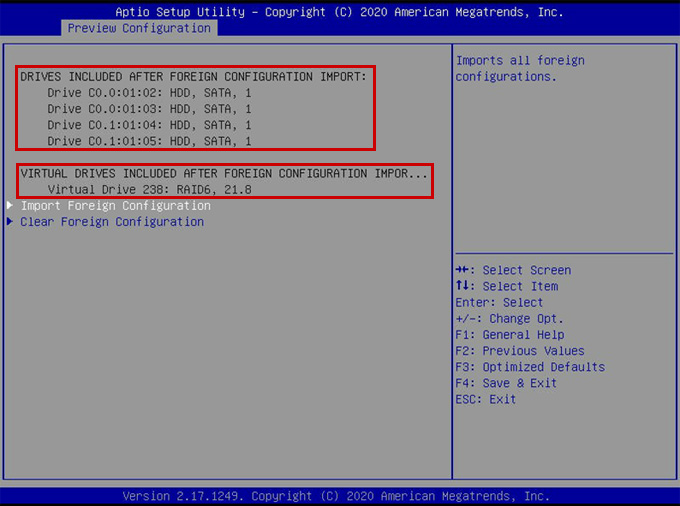Viewport: 680px width, 506px height.
Task: Click the Enter: Select hint
Action: click(x=499, y=303)
